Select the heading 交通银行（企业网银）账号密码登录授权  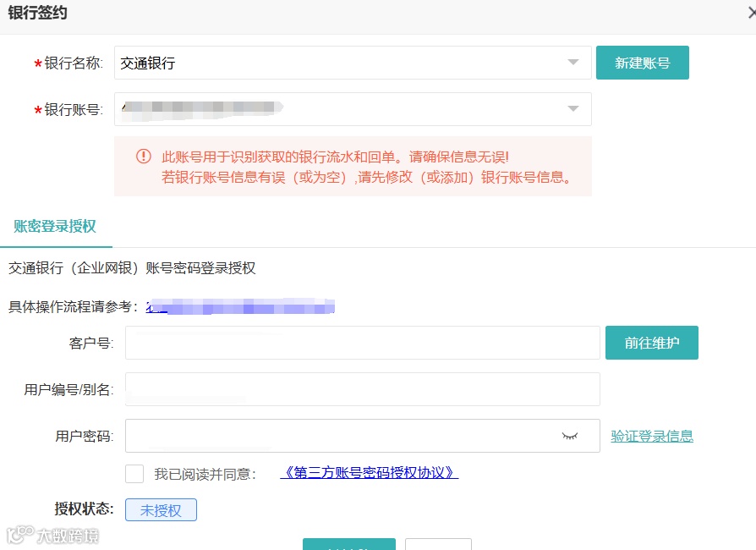pos(132,267)
